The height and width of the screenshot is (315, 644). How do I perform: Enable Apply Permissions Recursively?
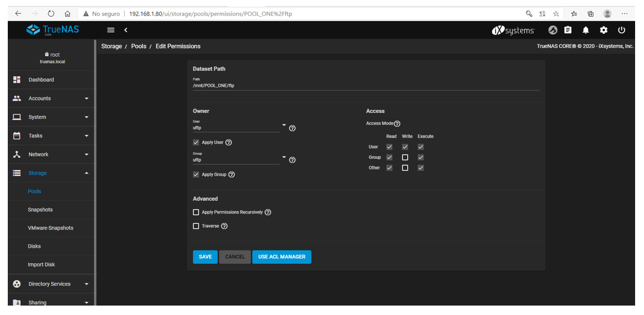(x=196, y=212)
